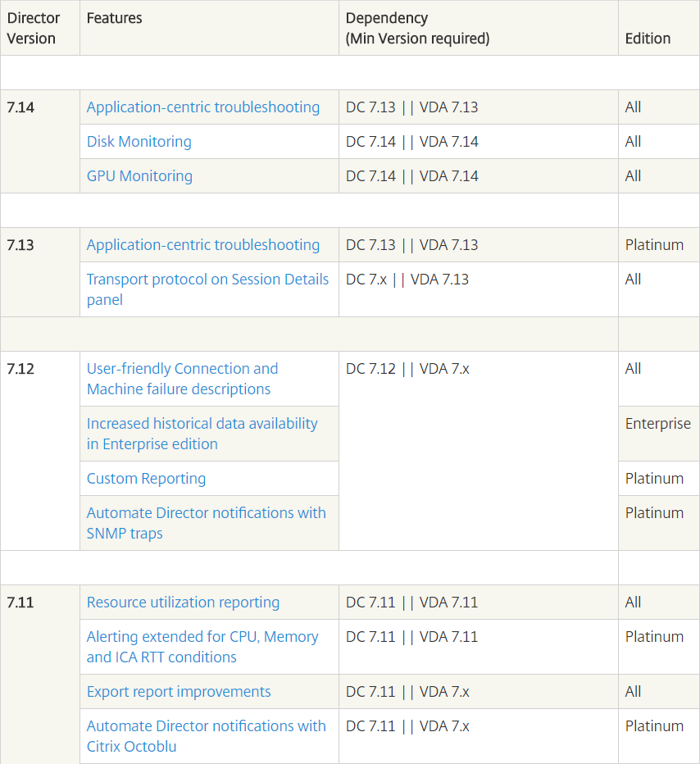Open Transport protocol on Session Details panel
The height and width of the screenshot is (764, 700).
point(207,289)
